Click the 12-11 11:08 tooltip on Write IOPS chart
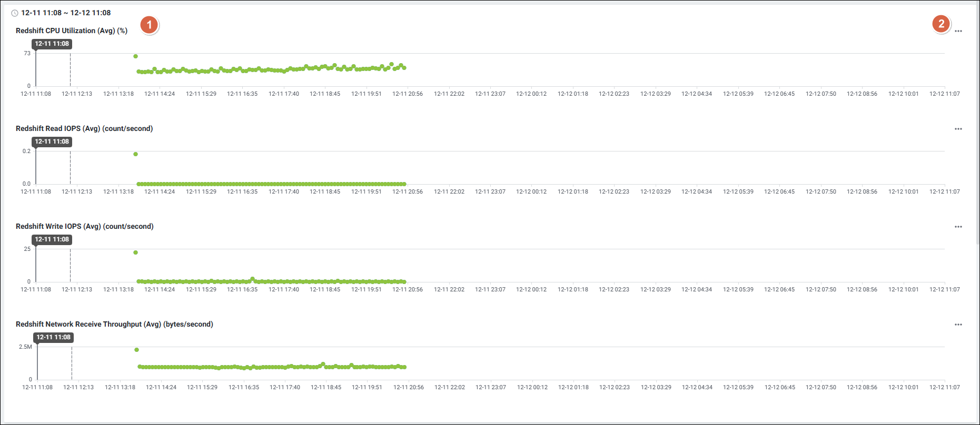Image resolution: width=980 pixels, height=425 pixels. [x=52, y=239]
